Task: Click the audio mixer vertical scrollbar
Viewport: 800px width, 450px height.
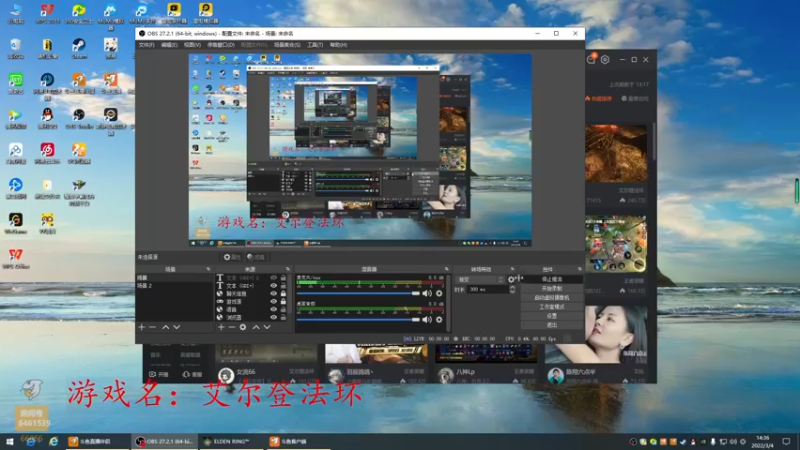Action: point(448,302)
